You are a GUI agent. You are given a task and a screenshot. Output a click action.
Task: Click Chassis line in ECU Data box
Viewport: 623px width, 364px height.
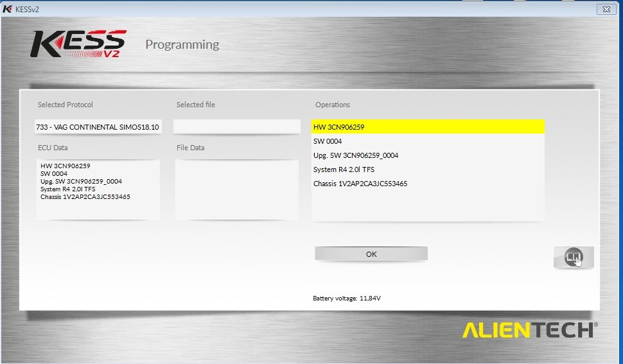tap(85, 197)
